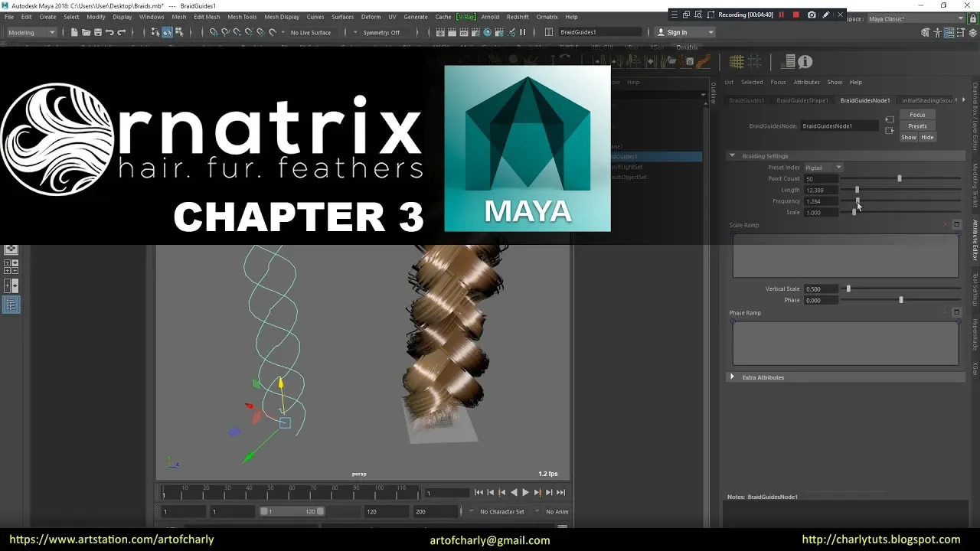The image size is (980, 551).
Task: Click the pause viewport icon in toolbar
Action: (x=523, y=32)
